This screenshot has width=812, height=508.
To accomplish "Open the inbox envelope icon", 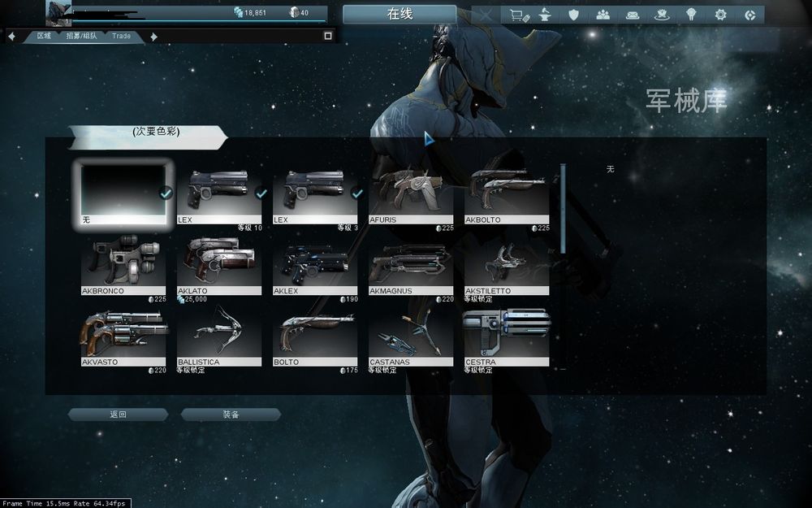I will tap(633, 15).
